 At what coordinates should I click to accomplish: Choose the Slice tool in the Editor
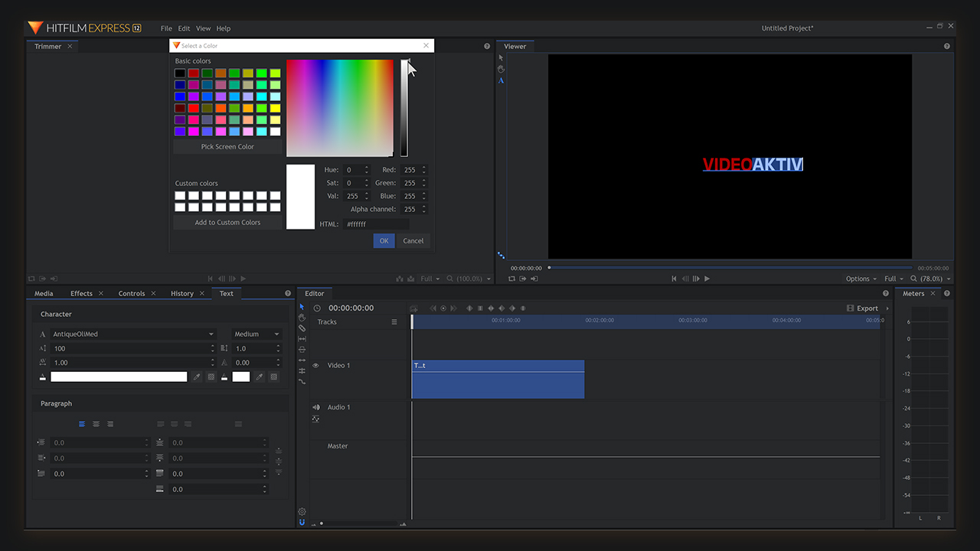point(302,328)
